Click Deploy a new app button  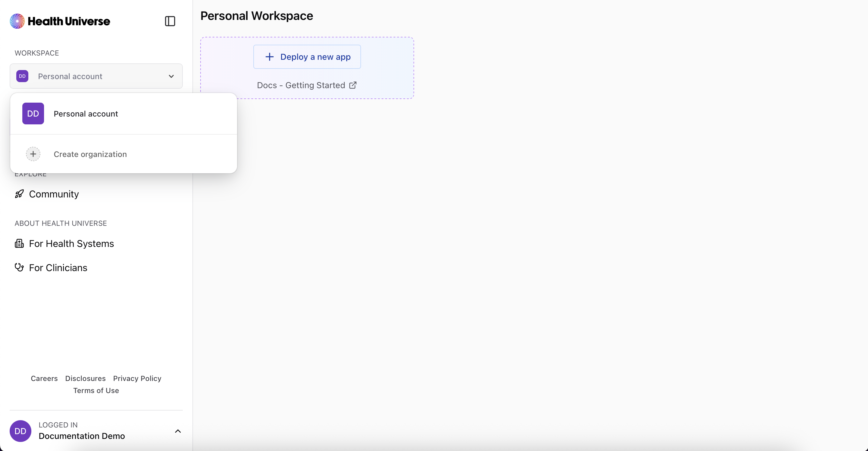pos(307,57)
